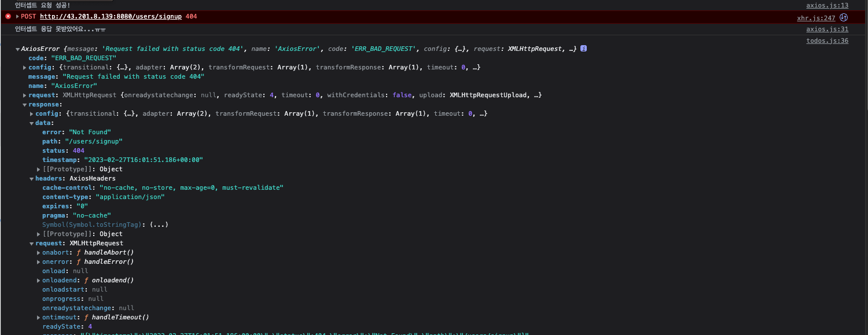Collapse the nested request XMLHttpRequest

point(31,244)
